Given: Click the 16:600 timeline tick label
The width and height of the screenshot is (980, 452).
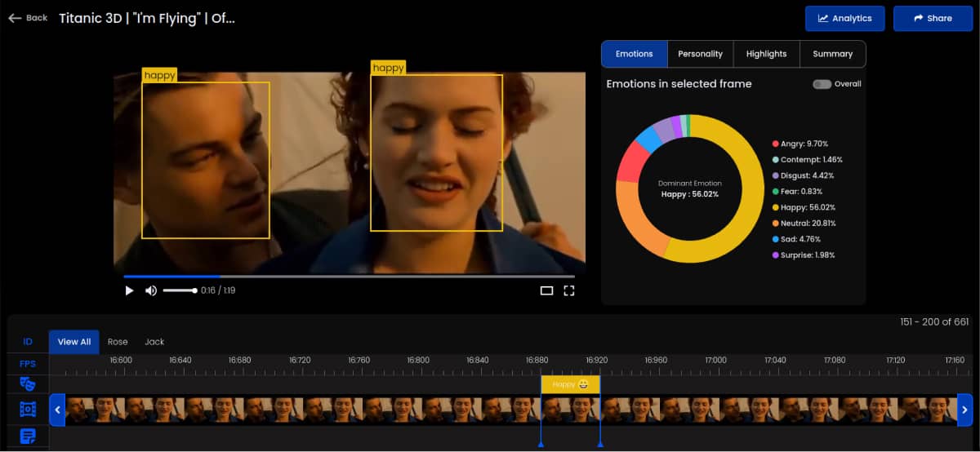Looking at the screenshot, I should pos(121,360).
